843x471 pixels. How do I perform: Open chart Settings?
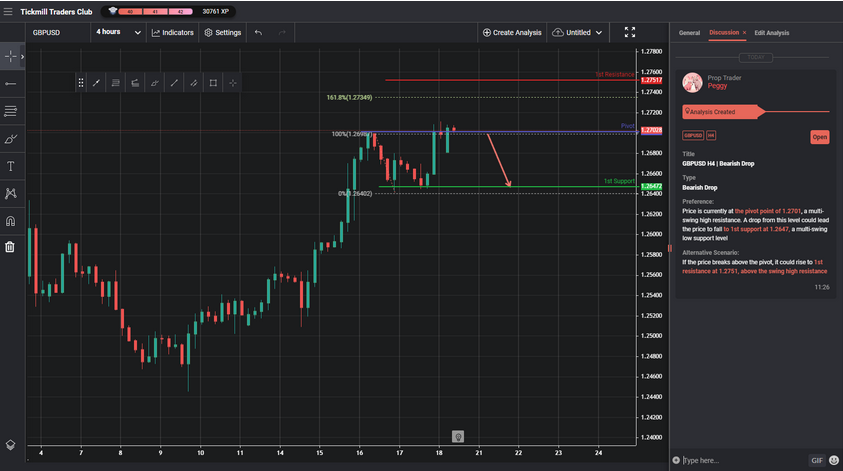coord(223,32)
